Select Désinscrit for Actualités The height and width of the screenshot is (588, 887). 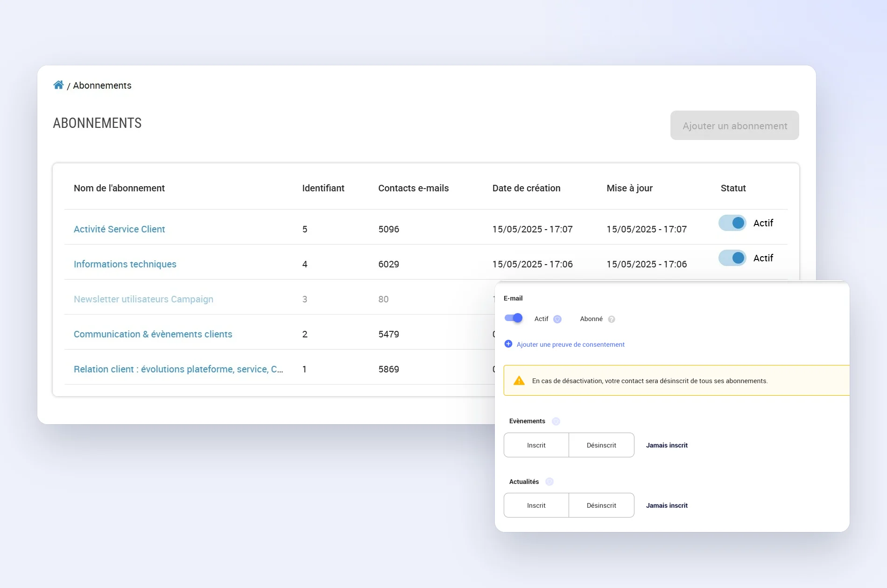601,505
